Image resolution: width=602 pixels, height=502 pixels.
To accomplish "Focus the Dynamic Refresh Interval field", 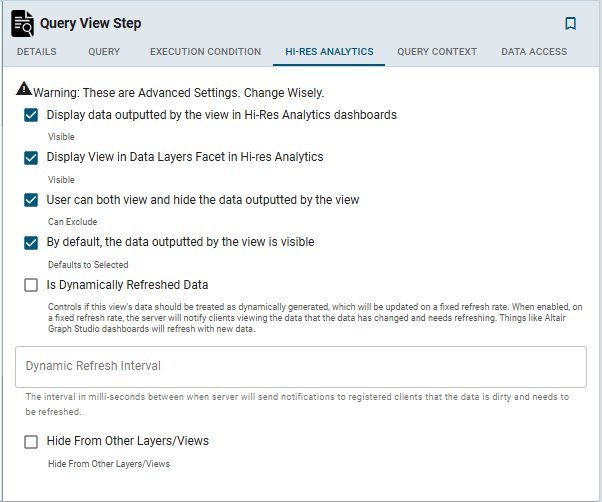I will click(x=300, y=367).
